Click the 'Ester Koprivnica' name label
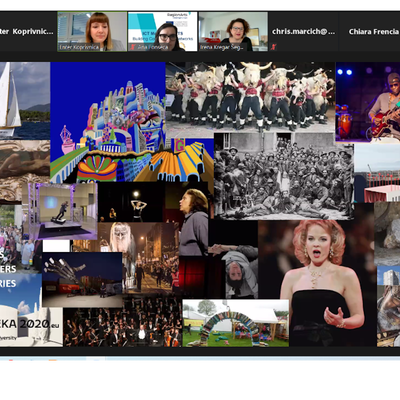The image size is (400, 400). [x=79, y=47]
